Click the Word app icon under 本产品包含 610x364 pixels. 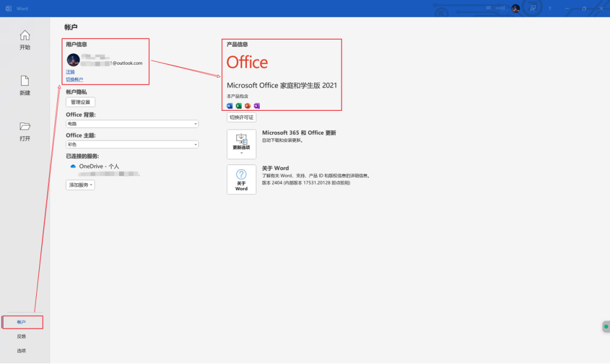pyautogui.click(x=229, y=106)
